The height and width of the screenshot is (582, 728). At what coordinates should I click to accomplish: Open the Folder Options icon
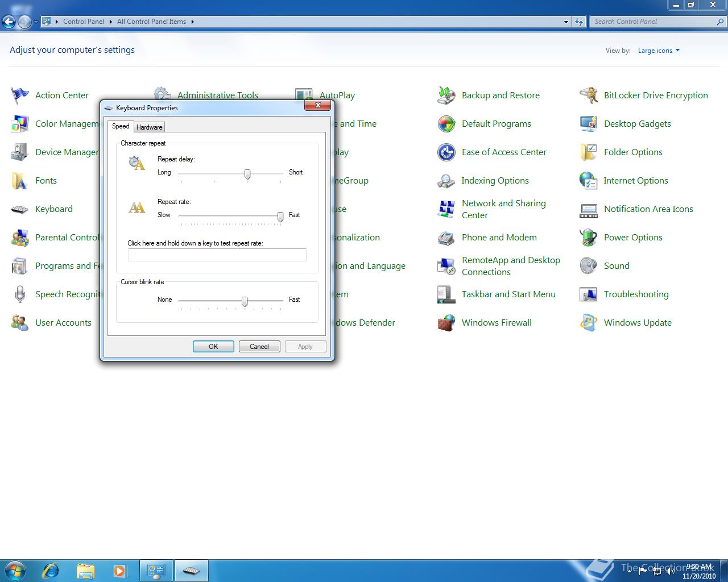tap(589, 152)
